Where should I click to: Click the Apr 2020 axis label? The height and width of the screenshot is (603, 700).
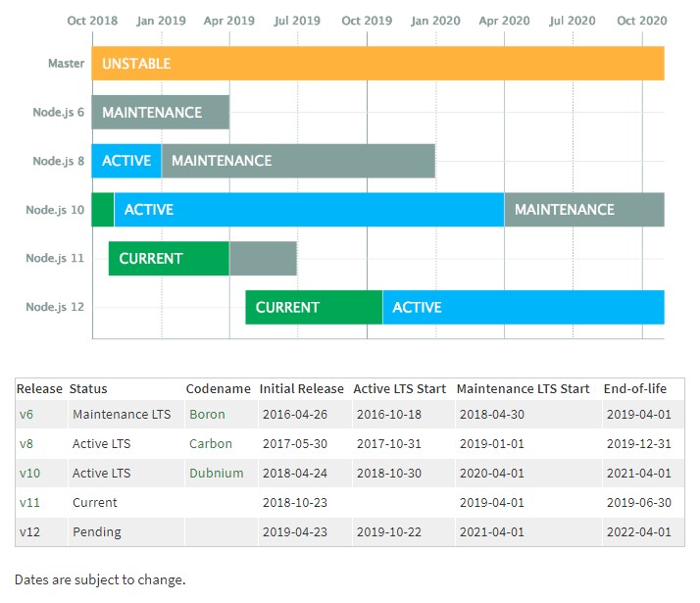505,21
